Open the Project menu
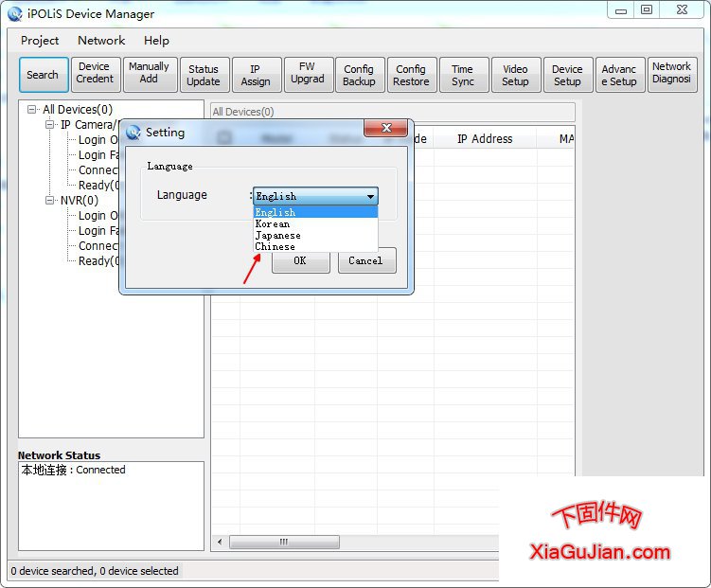 pos(40,41)
